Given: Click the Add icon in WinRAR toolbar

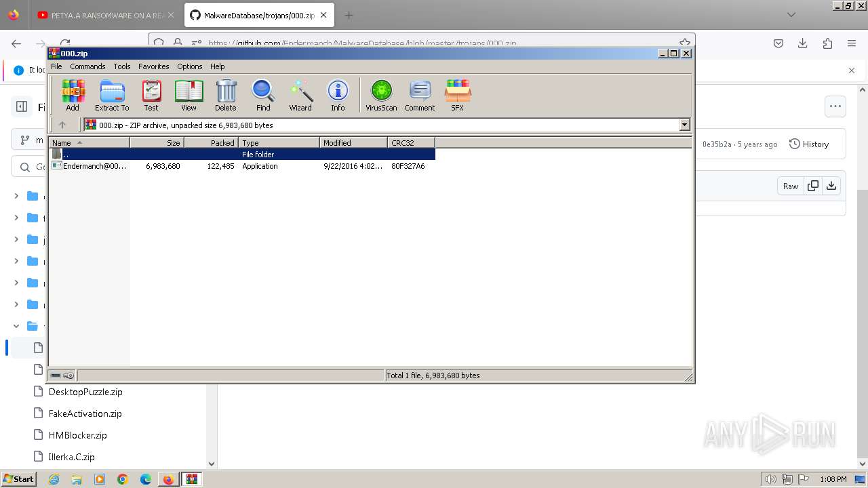Looking at the screenshot, I should tap(73, 95).
